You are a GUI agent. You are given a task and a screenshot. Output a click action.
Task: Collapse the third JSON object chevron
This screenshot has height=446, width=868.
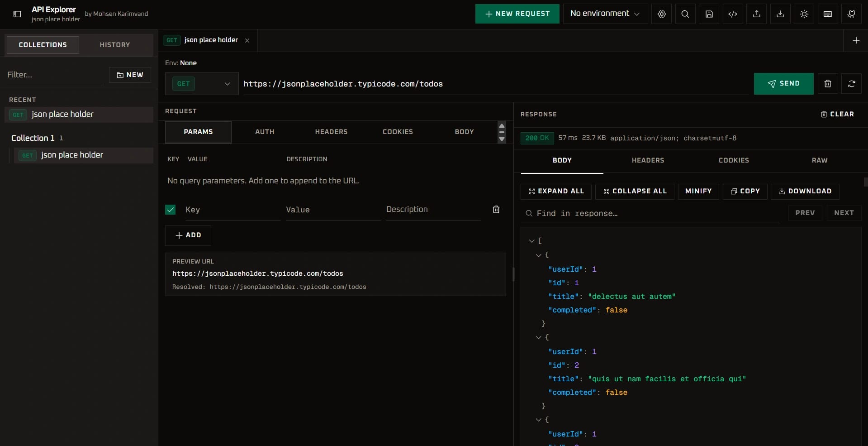tap(538, 420)
